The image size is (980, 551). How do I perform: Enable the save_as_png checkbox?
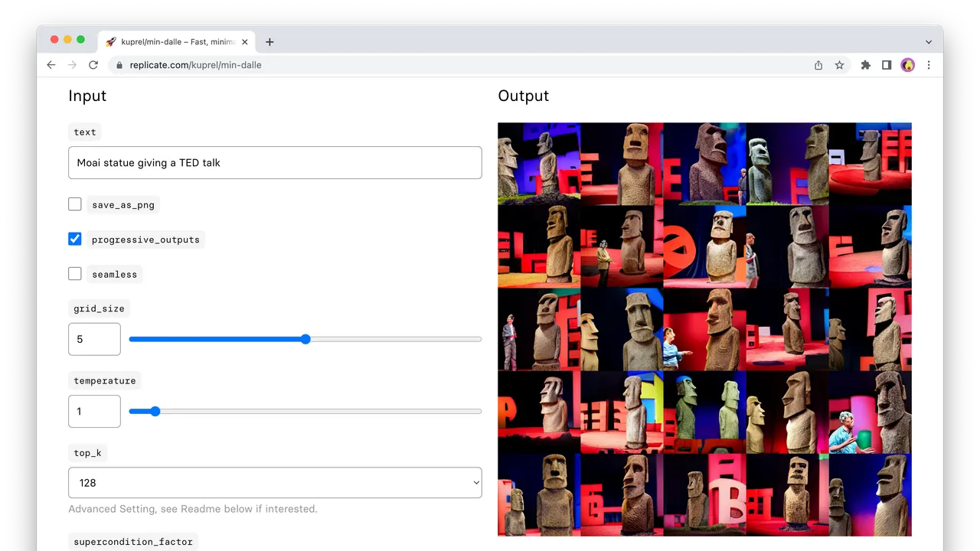click(74, 204)
